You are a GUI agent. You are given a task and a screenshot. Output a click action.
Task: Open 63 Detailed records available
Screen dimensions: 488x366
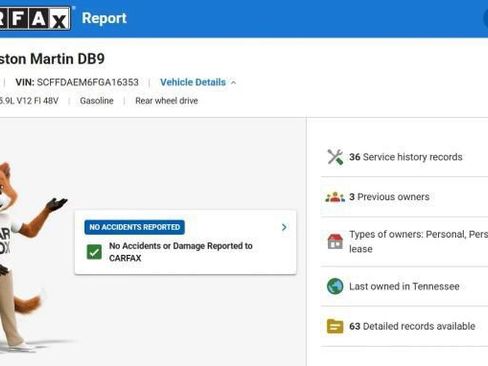pos(412,326)
